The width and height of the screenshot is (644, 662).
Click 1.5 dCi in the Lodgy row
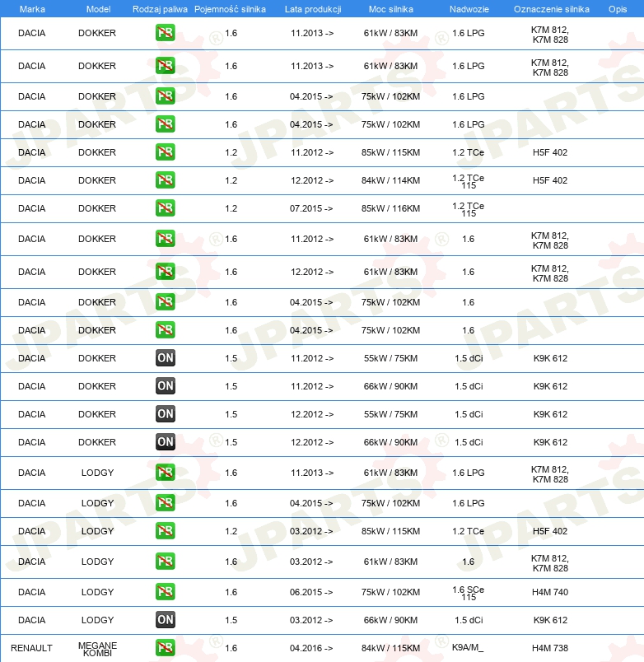coord(469,620)
